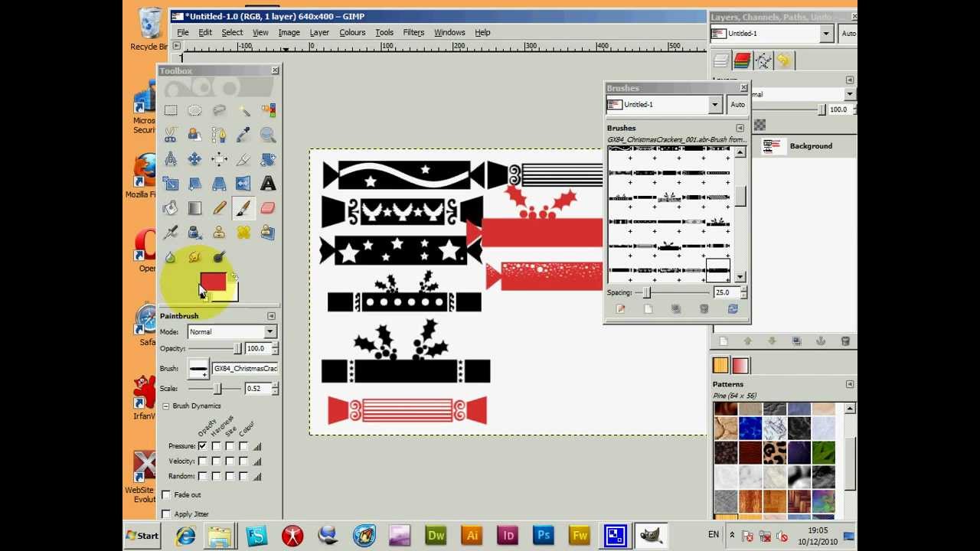Open the Select menu
The height and width of the screenshot is (551, 980).
[232, 32]
